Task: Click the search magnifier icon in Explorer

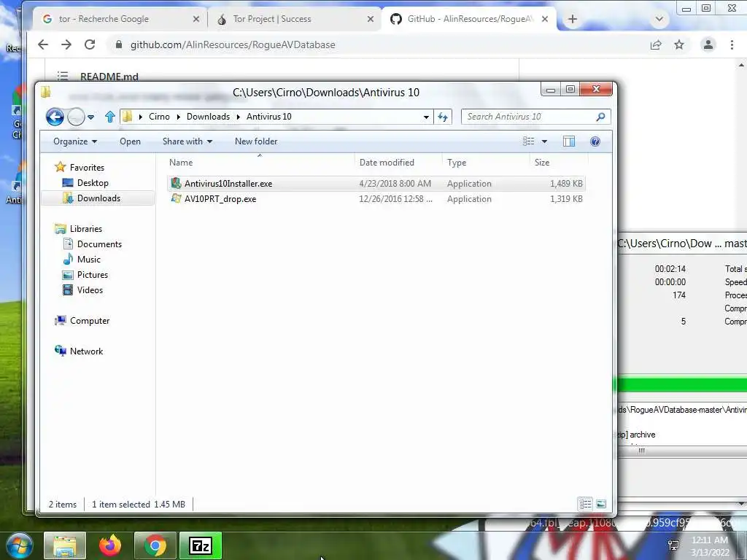Action: pos(601,117)
